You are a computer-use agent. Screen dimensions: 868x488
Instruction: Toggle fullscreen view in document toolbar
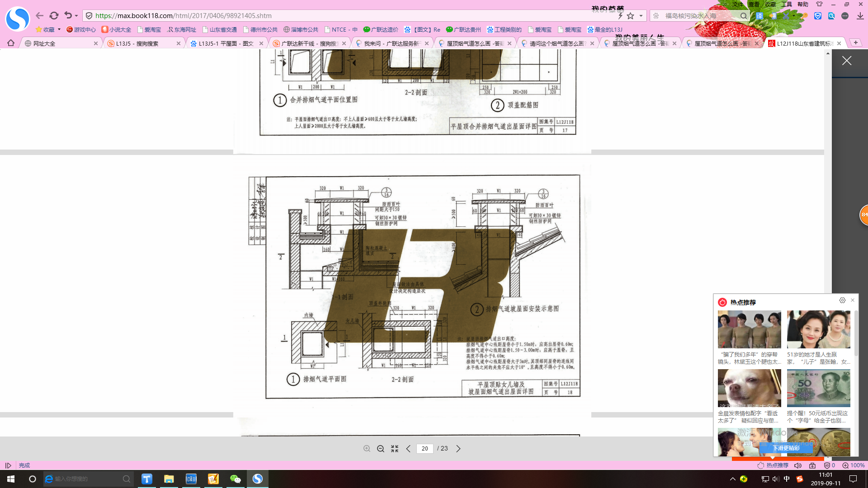tap(395, 448)
